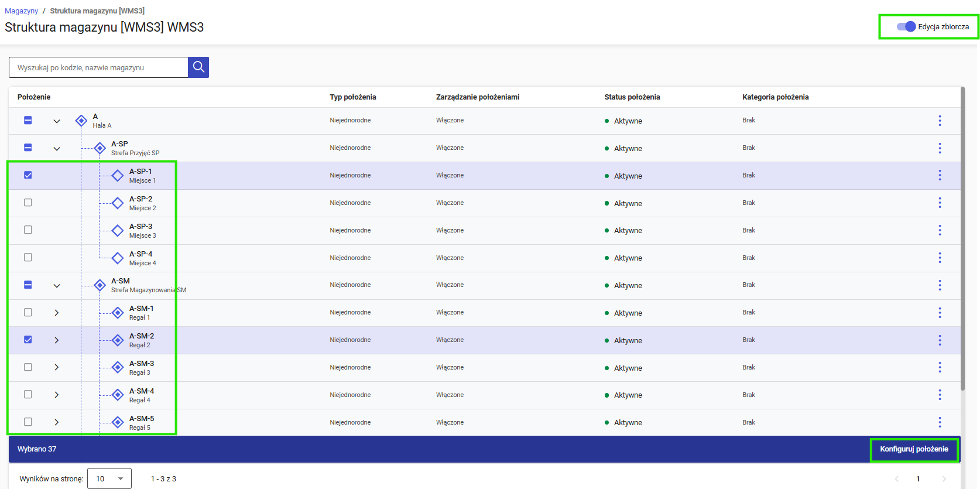
Task: Go to Magazyny breadcrumb link
Action: [x=22, y=11]
